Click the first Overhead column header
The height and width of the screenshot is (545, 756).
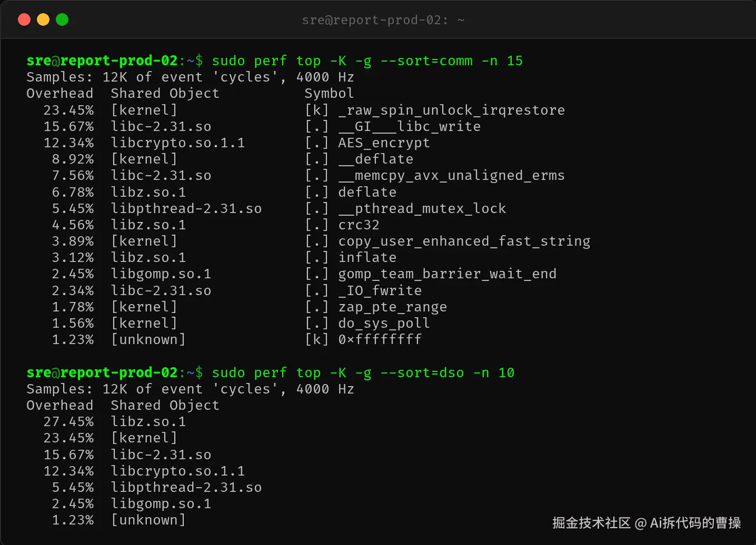coord(60,94)
